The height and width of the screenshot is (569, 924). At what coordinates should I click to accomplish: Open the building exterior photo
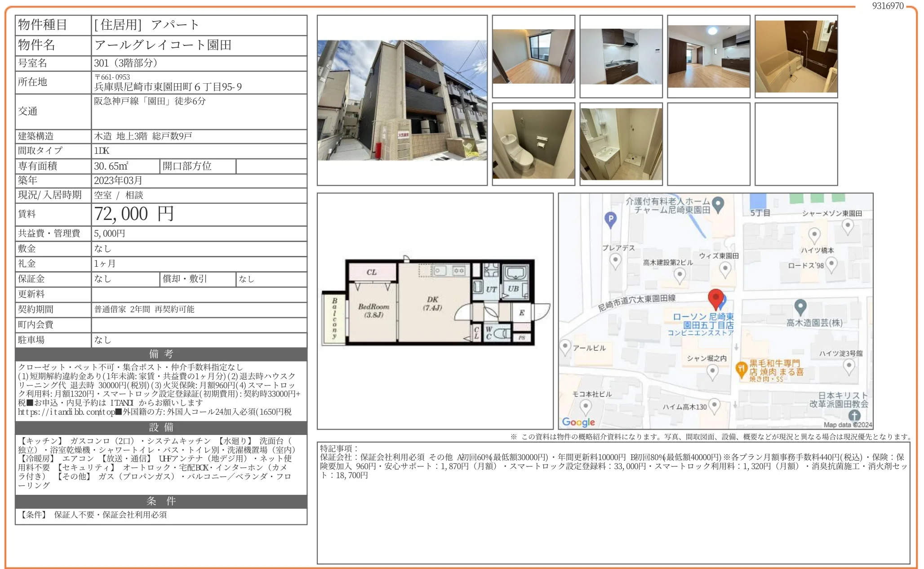coord(402,100)
